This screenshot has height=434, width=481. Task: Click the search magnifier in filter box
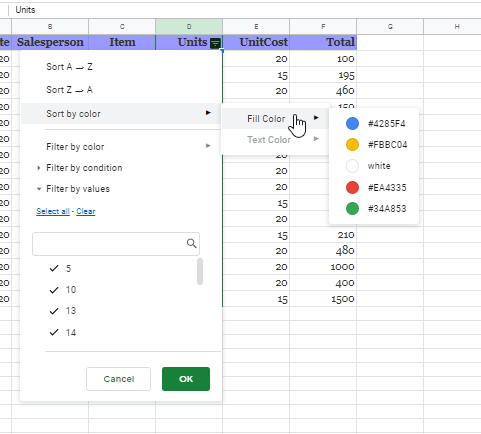click(191, 243)
